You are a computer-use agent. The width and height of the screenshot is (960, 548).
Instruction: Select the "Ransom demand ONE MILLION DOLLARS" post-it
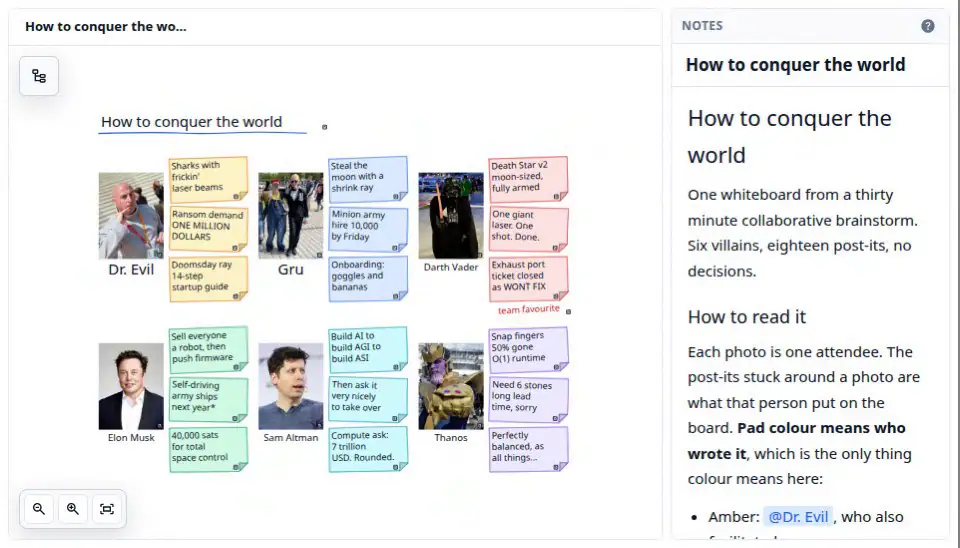point(208,228)
